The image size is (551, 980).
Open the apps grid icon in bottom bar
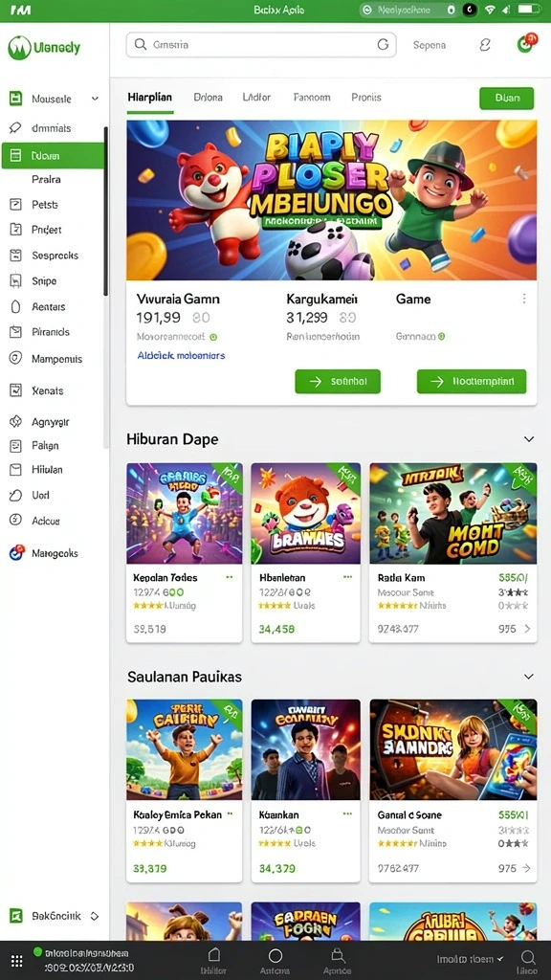[17, 961]
